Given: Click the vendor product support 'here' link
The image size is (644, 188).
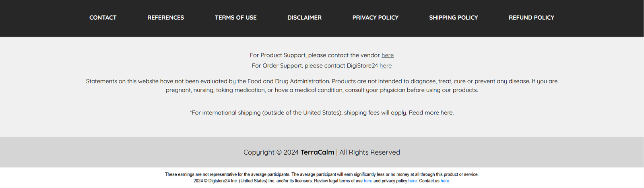Looking at the screenshot, I should [x=388, y=55].
